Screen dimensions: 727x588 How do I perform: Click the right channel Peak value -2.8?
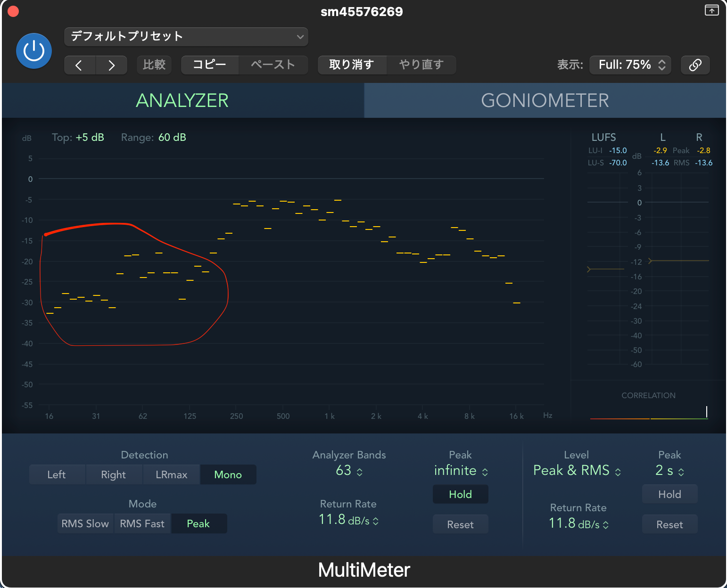click(703, 151)
